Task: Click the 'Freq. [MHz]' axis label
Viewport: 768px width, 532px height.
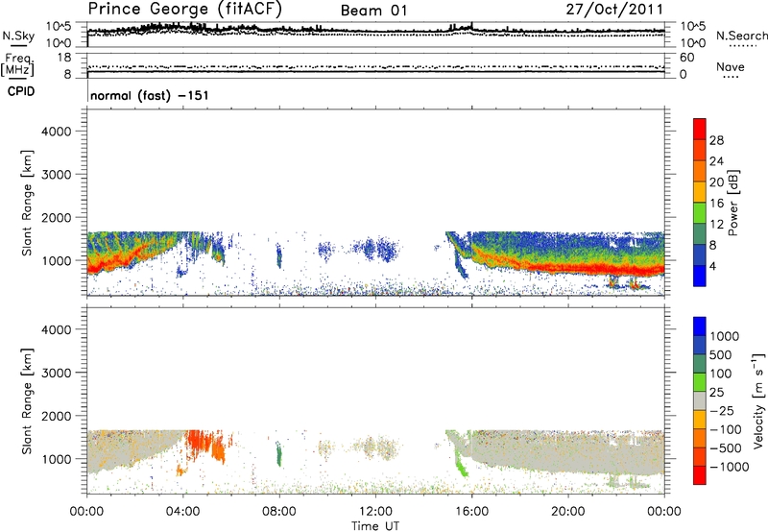Action: 18,64
